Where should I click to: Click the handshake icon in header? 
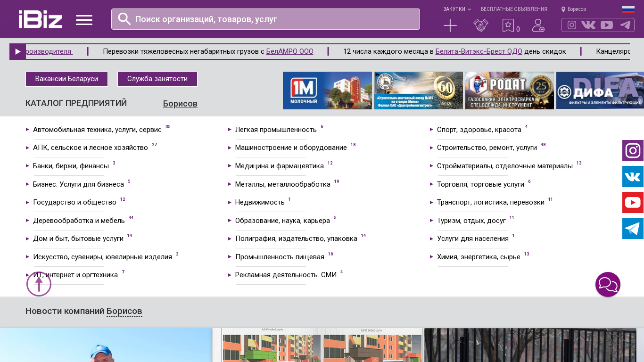tap(480, 25)
